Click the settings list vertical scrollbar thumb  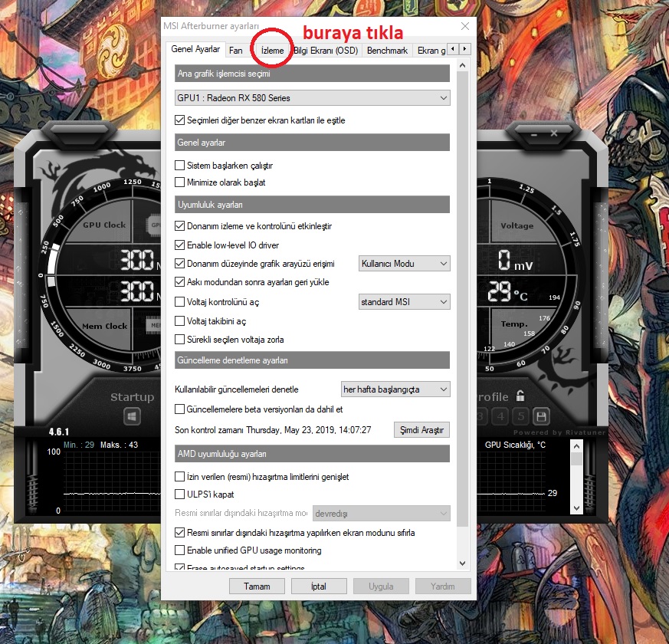point(462,299)
